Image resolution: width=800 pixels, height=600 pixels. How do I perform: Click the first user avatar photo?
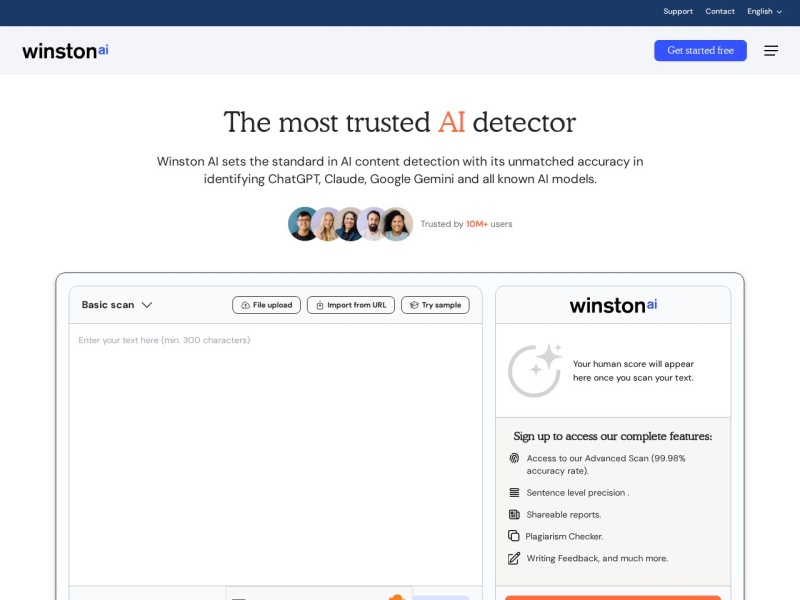click(x=304, y=224)
